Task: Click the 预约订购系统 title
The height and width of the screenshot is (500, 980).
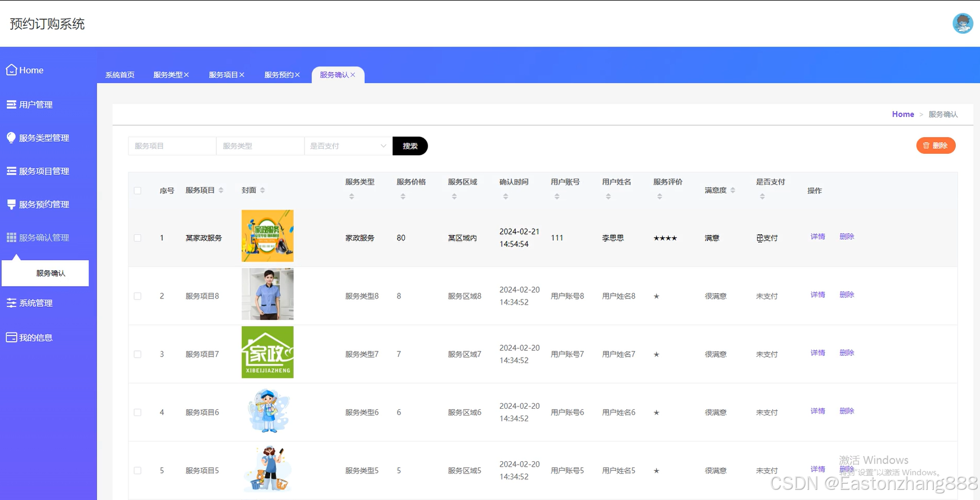Action: pos(47,24)
